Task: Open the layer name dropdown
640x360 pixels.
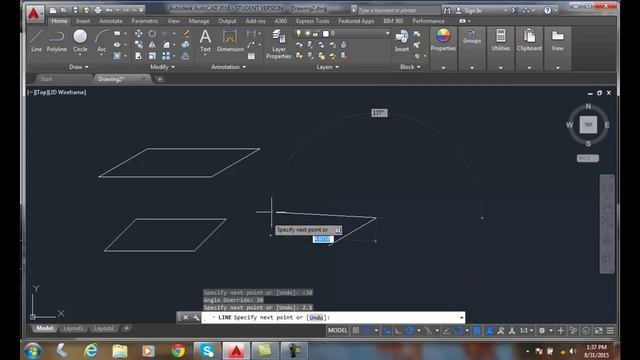Action: pyautogui.click(x=387, y=33)
